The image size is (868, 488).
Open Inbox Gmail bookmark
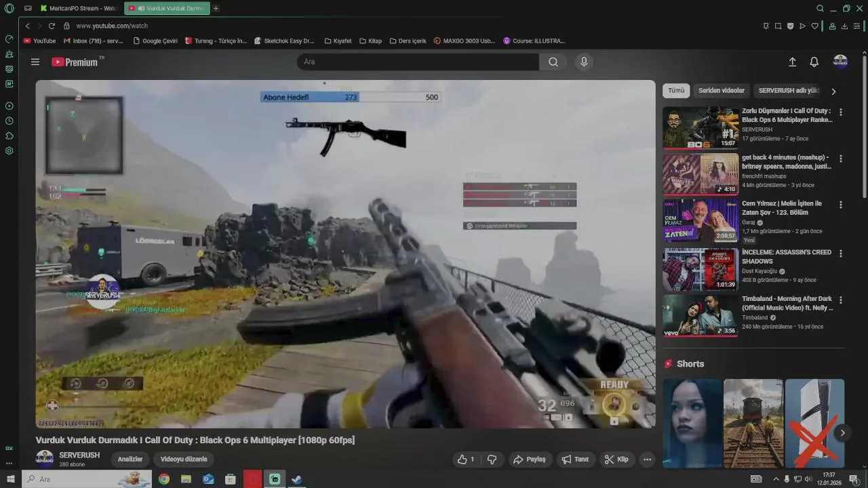pyautogui.click(x=94, y=41)
